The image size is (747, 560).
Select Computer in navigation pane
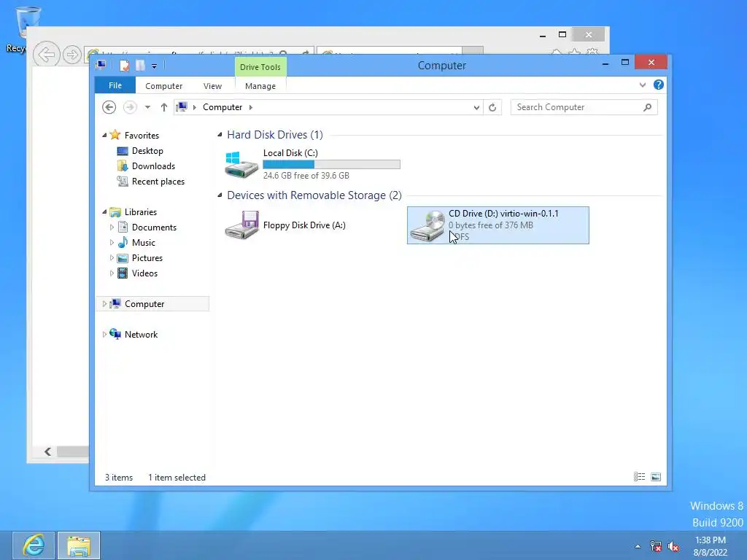click(144, 304)
